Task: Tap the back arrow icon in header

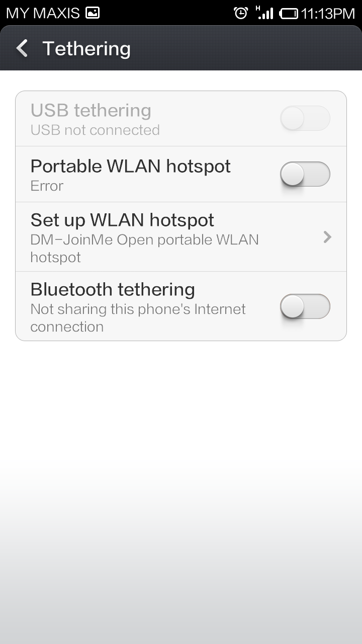Action: click(22, 49)
